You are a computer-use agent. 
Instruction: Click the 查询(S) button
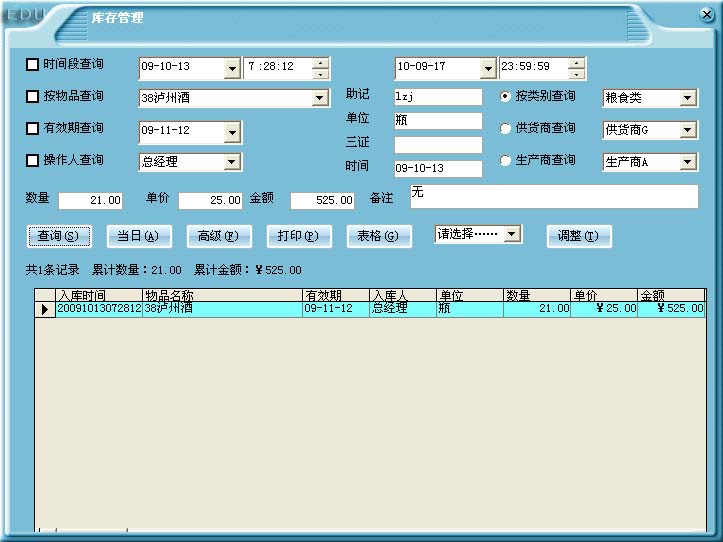[59, 236]
